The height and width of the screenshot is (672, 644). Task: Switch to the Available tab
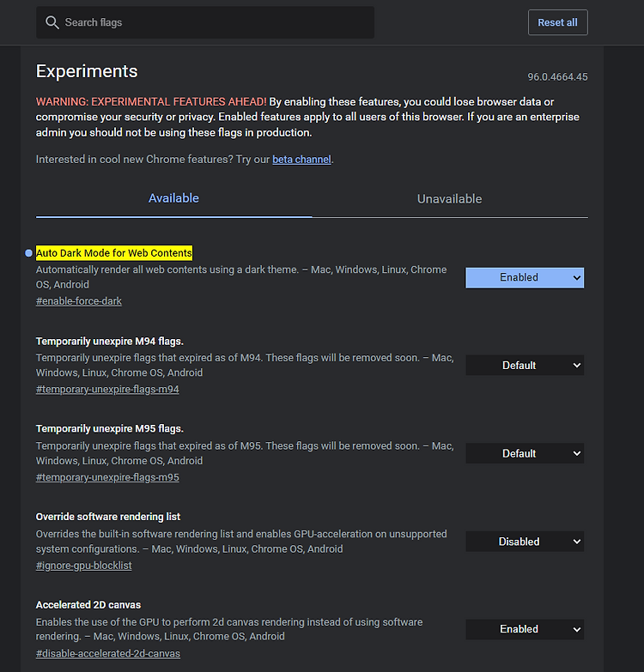pyautogui.click(x=173, y=198)
